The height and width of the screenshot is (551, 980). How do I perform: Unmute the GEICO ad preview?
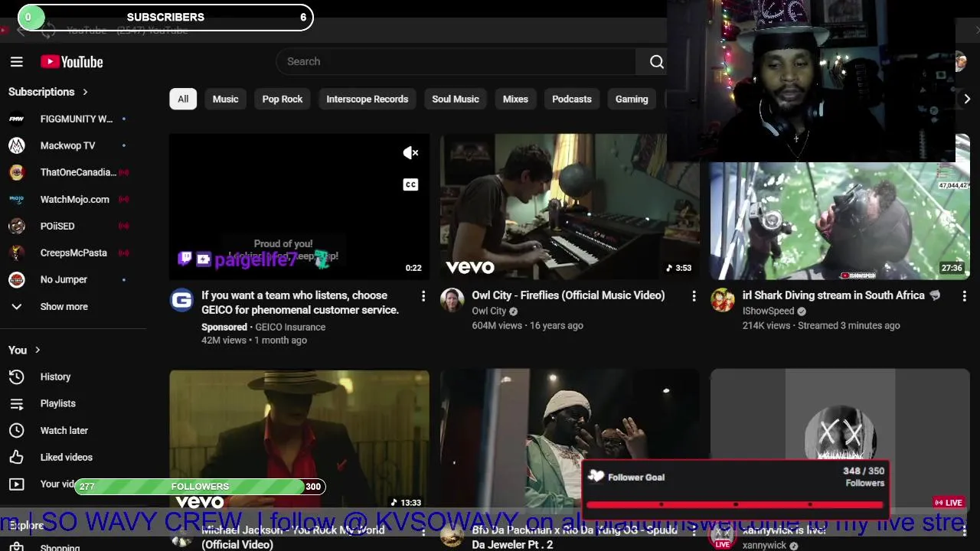tap(411, 153)
